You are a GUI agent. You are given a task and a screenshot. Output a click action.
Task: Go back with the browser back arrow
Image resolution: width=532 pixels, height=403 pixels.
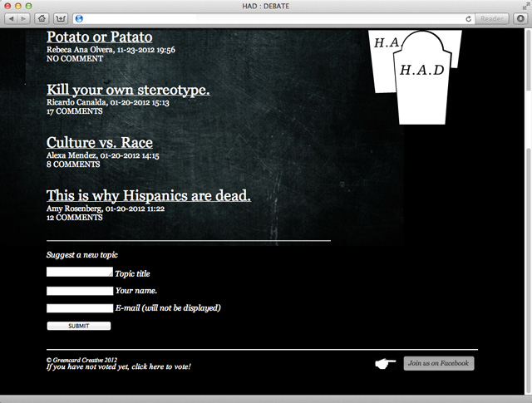(x=11, y=18)
